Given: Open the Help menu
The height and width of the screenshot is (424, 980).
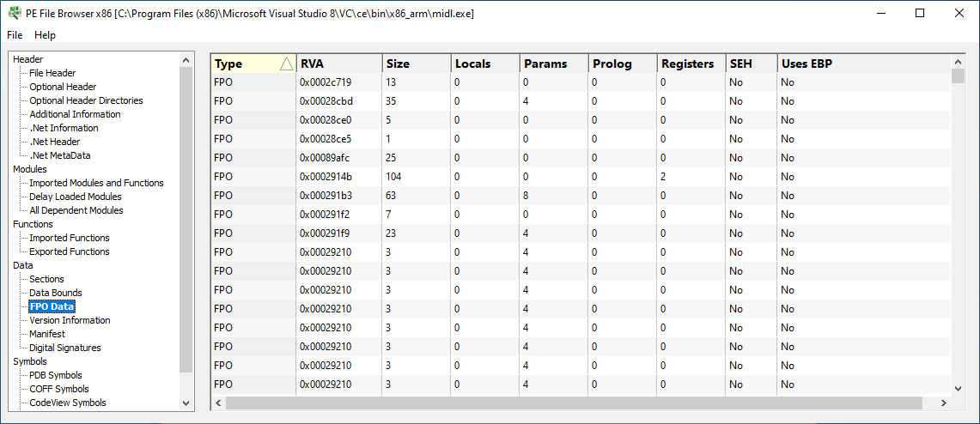Looking at the screenshot, I should (45, 35).
